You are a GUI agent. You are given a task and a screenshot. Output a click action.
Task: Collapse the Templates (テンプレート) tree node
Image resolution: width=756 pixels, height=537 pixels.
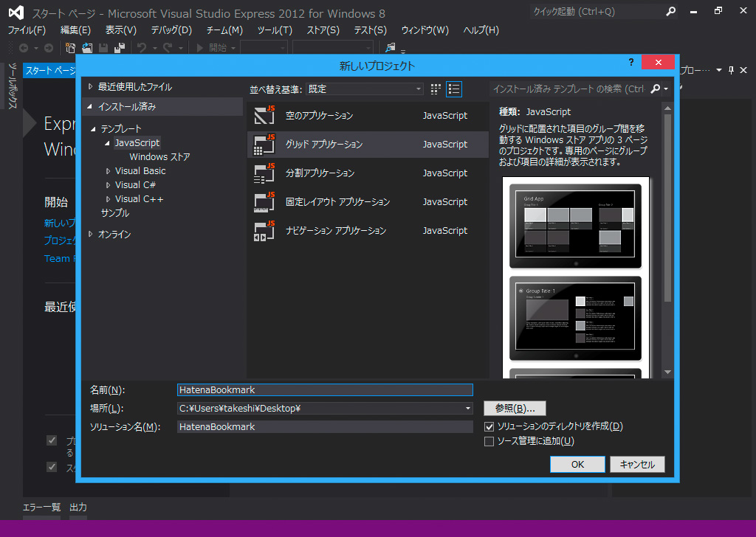(93, 129)
